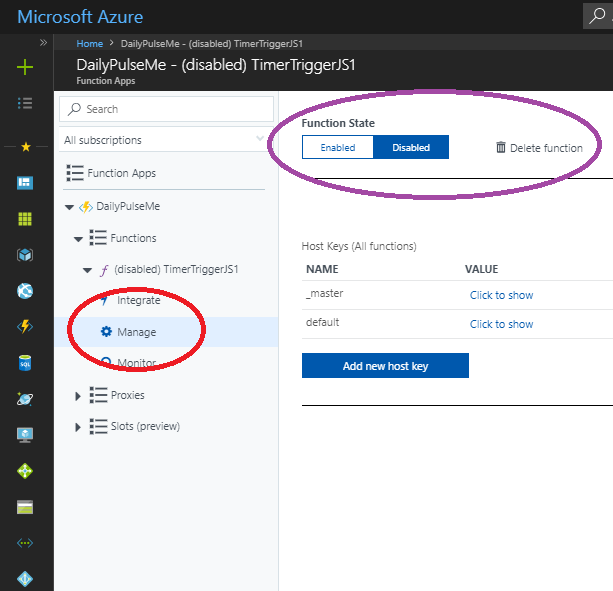Screen dimensions: 613x591
Task: Click the default key name cell
Action: tap(323, 322)
